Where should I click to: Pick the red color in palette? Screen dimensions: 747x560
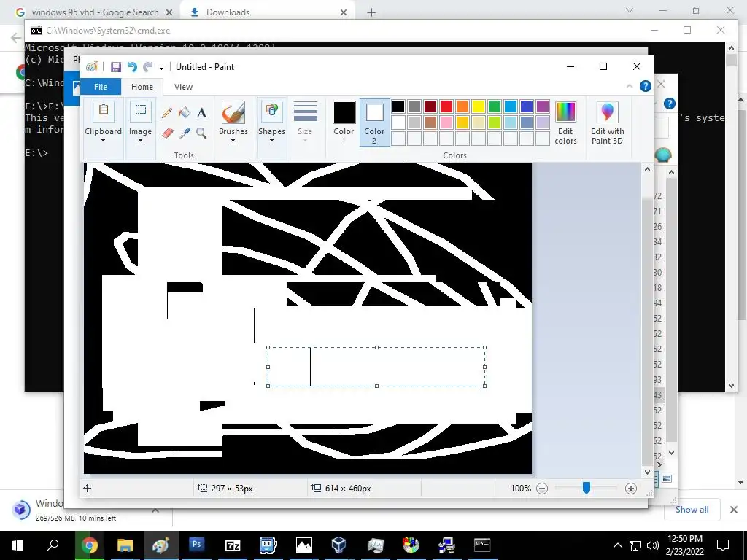446,106
